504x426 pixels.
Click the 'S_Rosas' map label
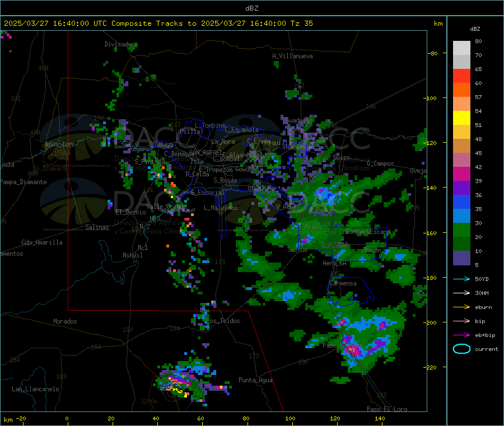[225, 180]
